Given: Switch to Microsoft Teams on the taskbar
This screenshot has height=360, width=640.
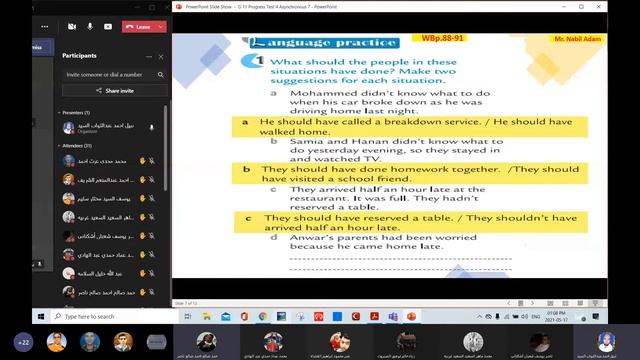Looking at the screenshot, I should coord(393,316).
